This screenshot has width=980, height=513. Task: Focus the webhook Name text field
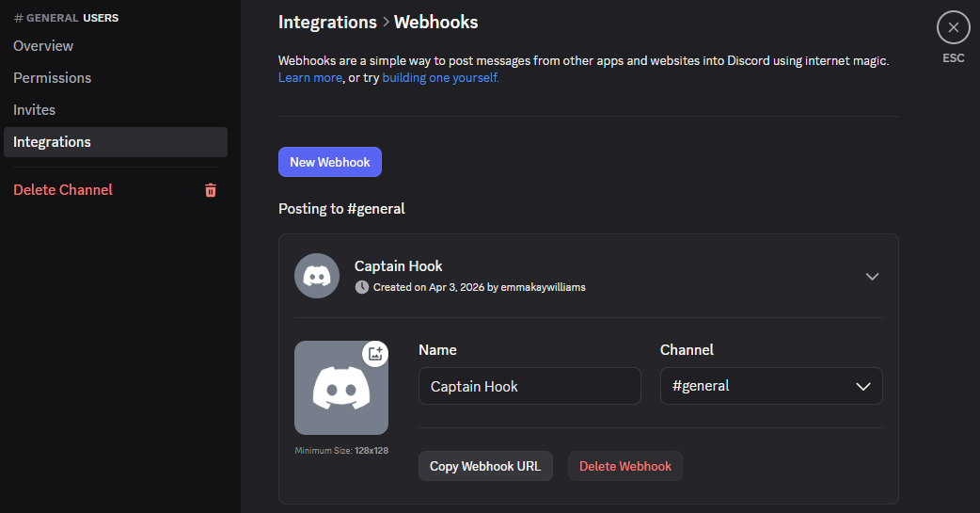tap(530, 386)
